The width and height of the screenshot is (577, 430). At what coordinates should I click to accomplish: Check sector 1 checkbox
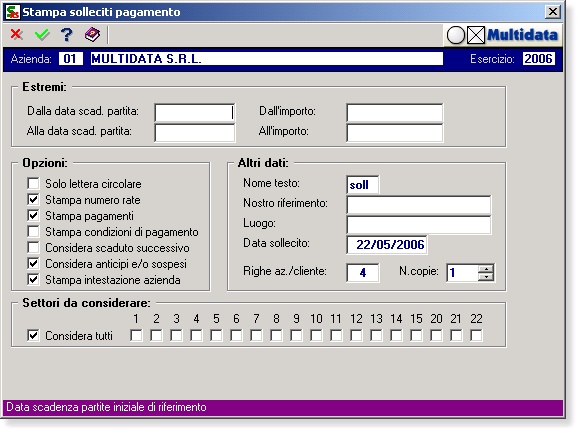click(x=136, y=335)
